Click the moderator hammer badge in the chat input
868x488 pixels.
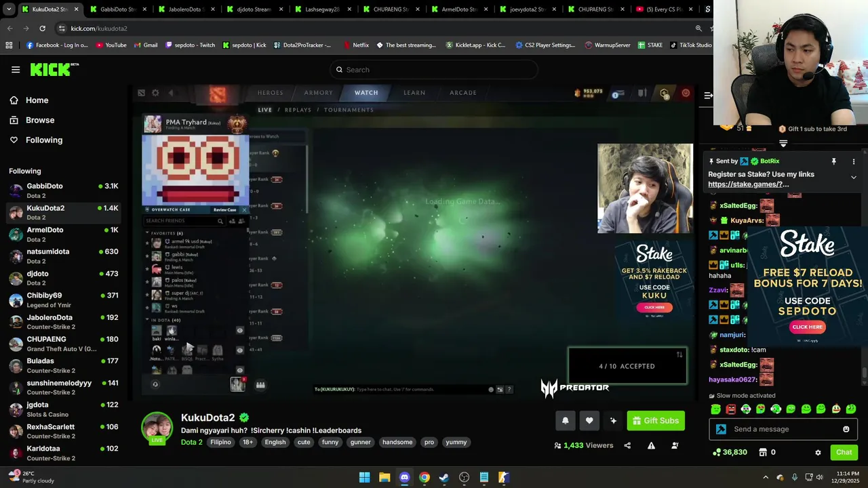coord(721,429)
